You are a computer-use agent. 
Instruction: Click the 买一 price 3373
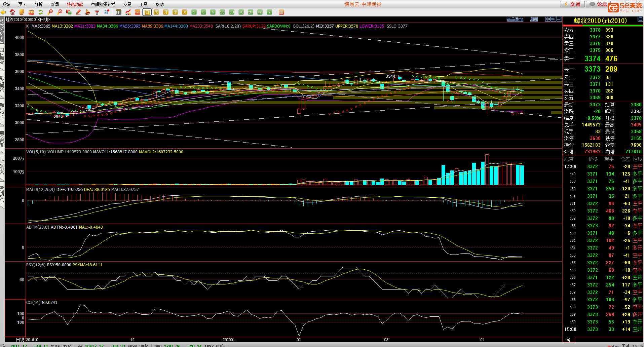point(592,69)
